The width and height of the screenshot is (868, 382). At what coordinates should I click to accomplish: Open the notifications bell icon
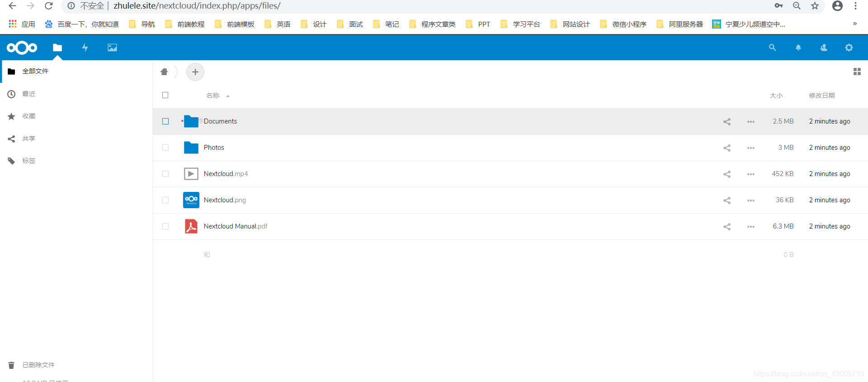coord(798,48)
